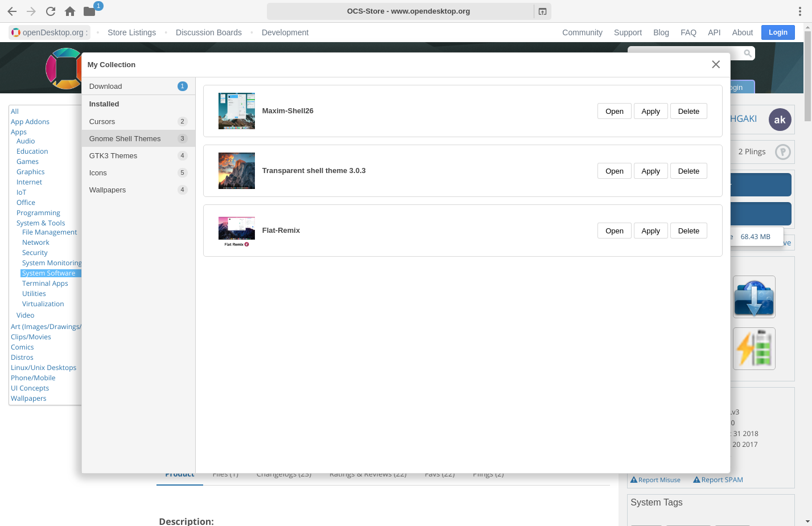Image resolution: width=812 pixels, height=526 pixels.
Task: Click the Plings circular P icon
Action: pos(783,152)
